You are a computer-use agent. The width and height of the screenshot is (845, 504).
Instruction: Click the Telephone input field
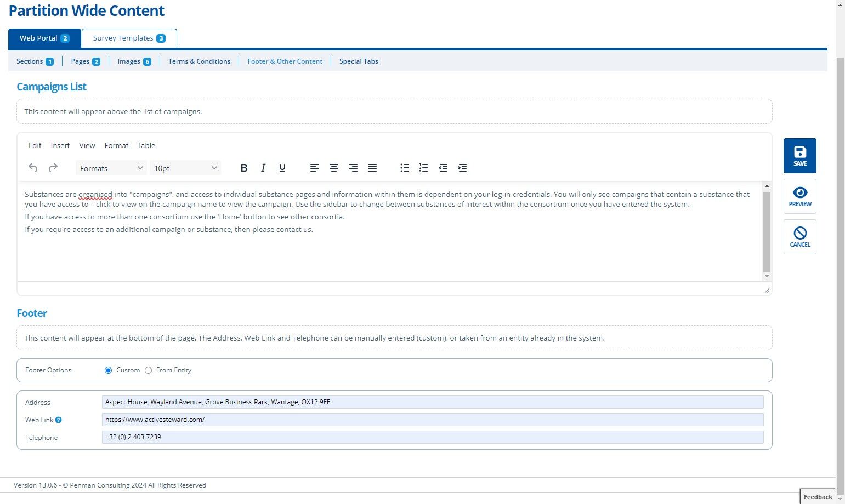tap(433, 437)
